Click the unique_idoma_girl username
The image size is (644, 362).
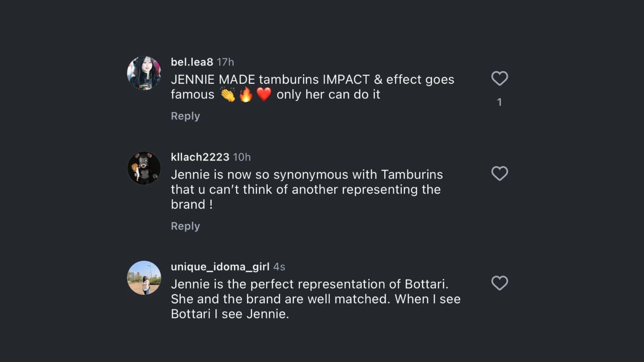pos(220,266)
